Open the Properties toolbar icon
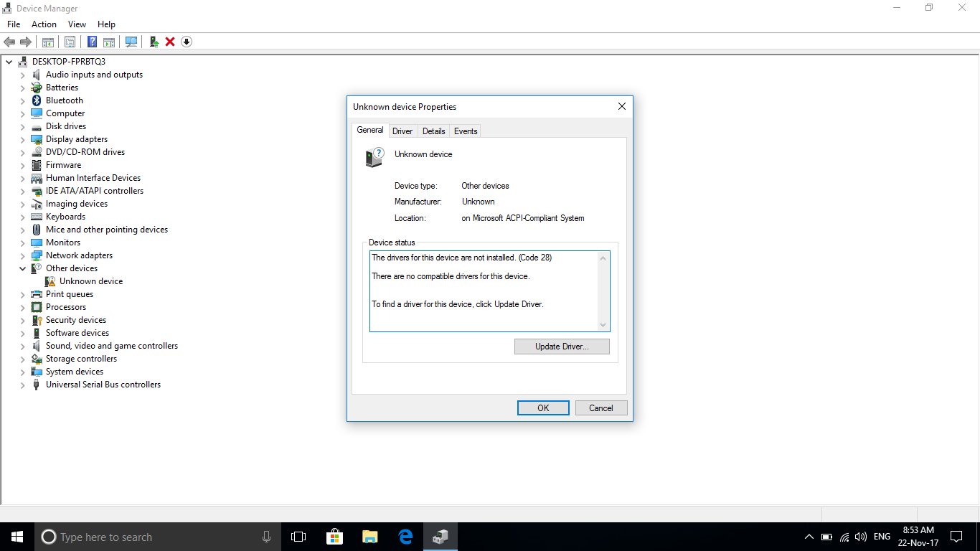This screenshot has height=551, width=980. pos(70,42)
